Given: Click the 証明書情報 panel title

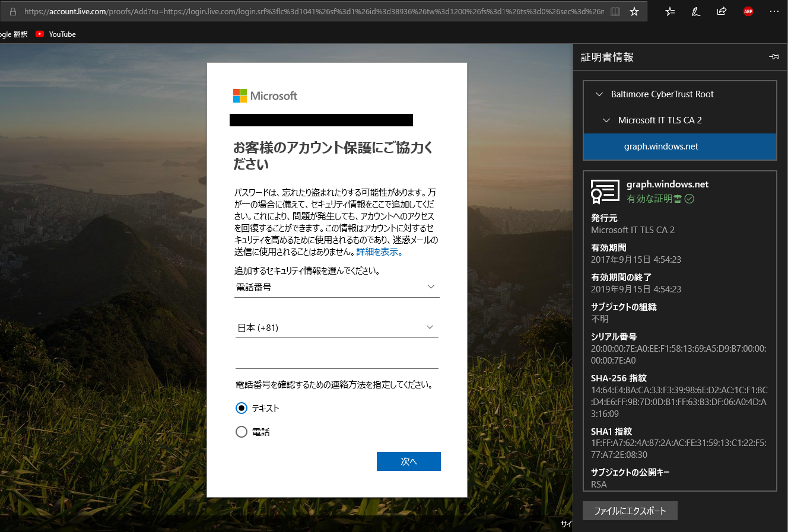Looking at the screenshot, I should (x=607, y=57).
